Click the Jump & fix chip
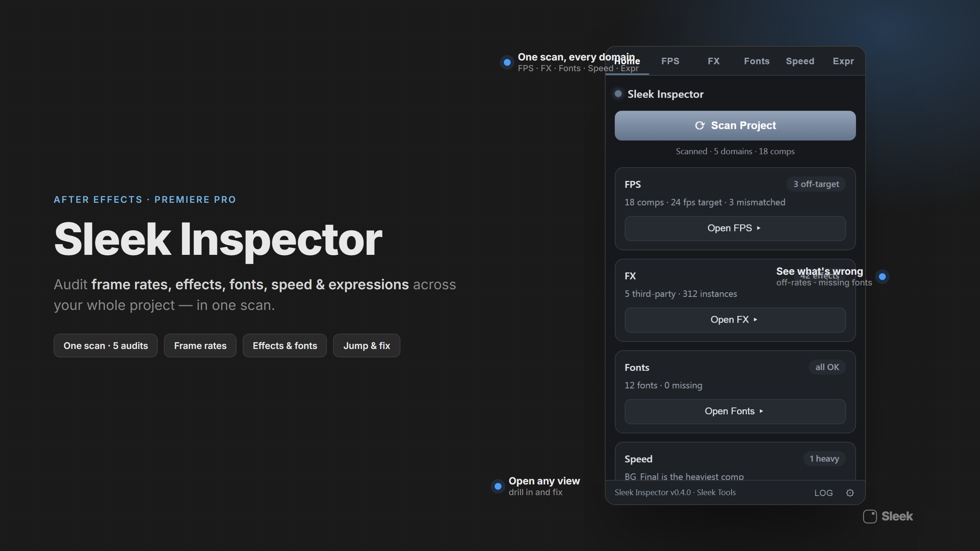 coord(367,346)
